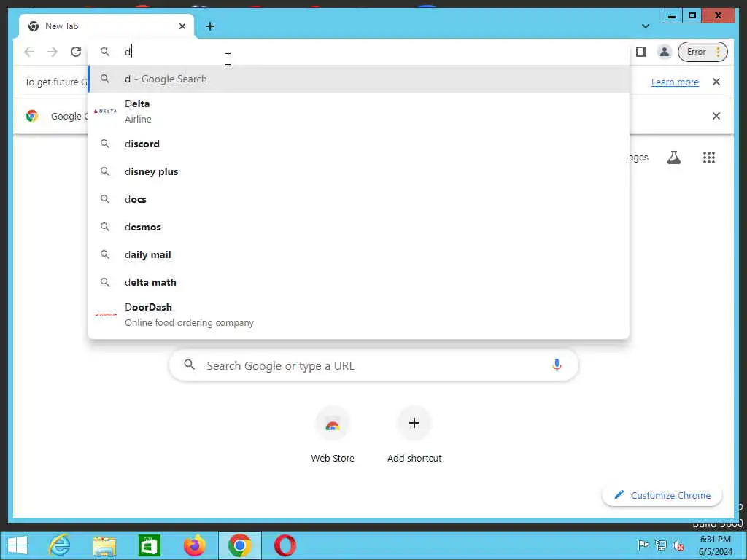Choose the delta math suggestion

[358, 282]
